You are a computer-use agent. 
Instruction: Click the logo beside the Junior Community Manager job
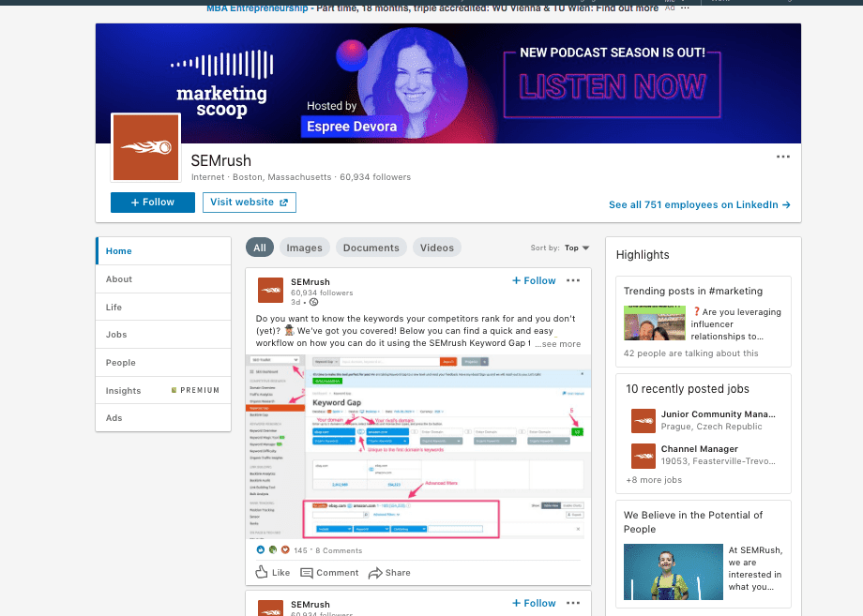coord(643,421)
